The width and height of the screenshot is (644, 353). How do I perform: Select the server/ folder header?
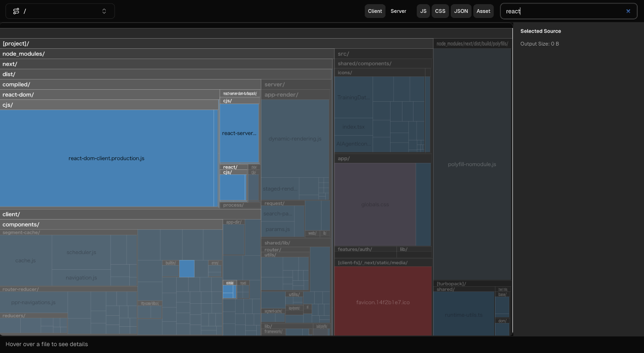pyautogui.click(x=296, y=84)
